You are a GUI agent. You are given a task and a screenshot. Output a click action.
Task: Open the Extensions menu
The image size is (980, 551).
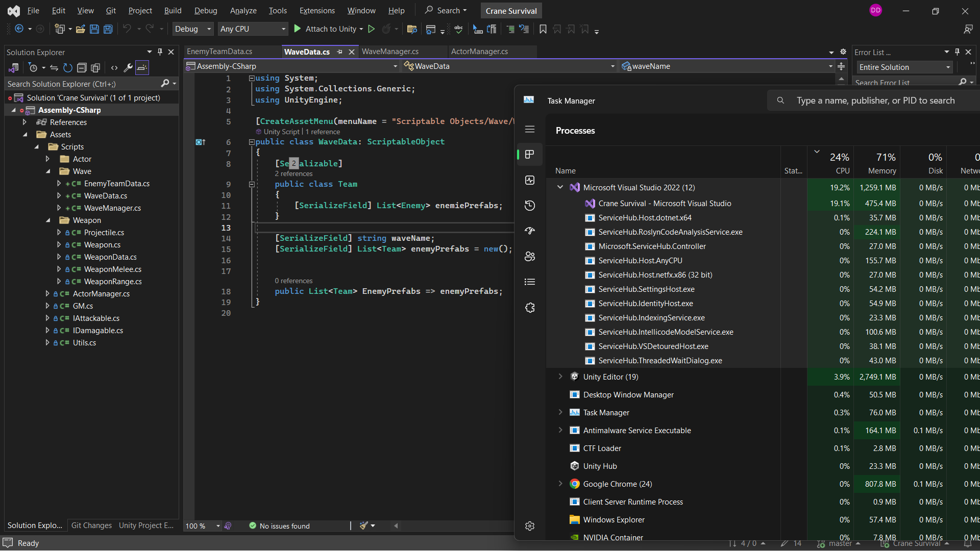317,11
